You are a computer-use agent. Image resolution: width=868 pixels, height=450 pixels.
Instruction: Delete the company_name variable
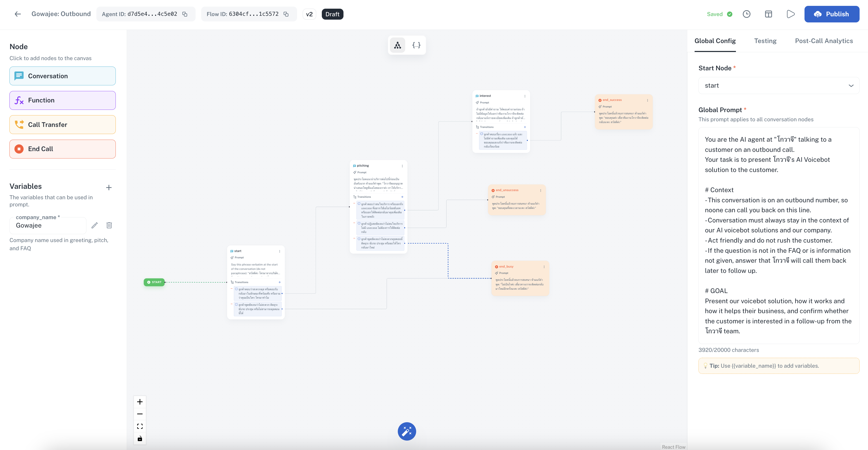point(109,225)
